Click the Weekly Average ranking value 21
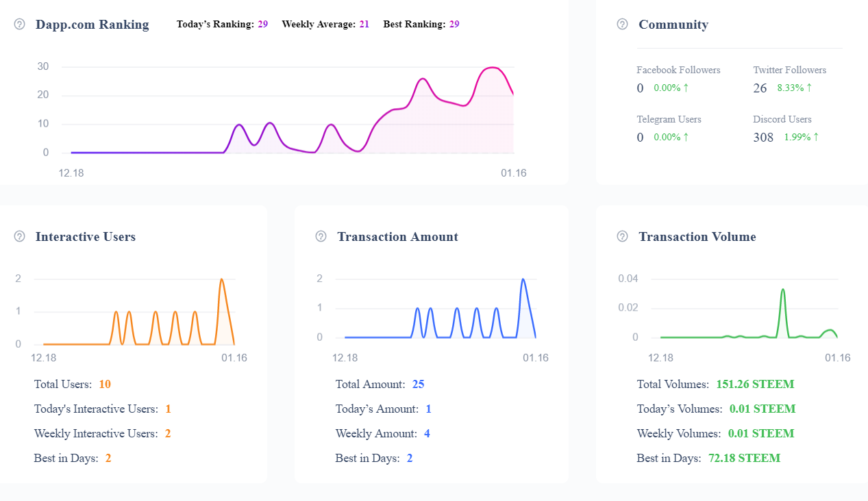This screenshot has width=868, height=501. pyautogui.click(x=364, y=24)
